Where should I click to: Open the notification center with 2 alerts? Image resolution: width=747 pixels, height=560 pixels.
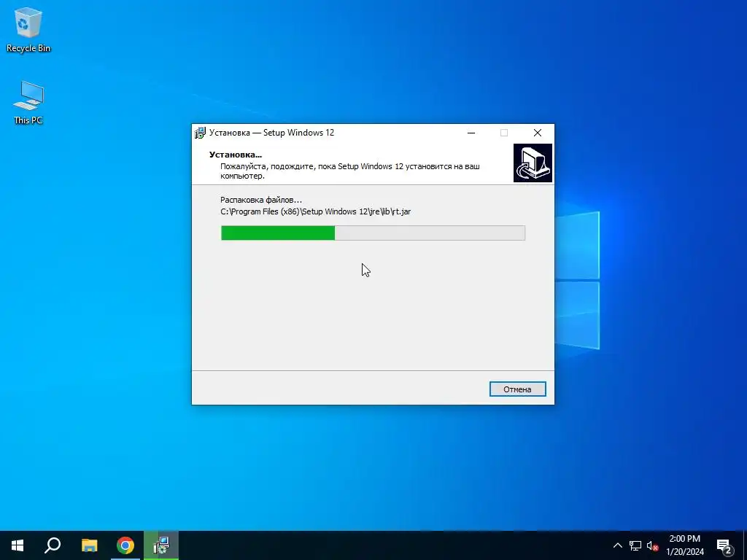(x=724, y=546)
